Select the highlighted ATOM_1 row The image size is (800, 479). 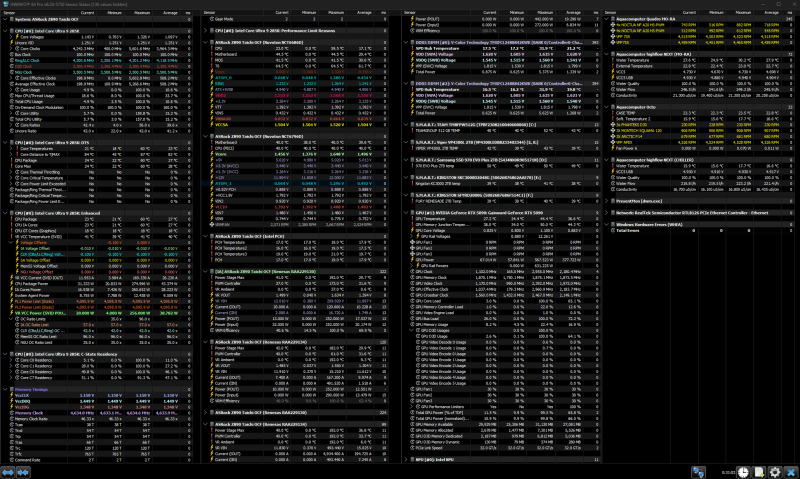tap(295, 184)
